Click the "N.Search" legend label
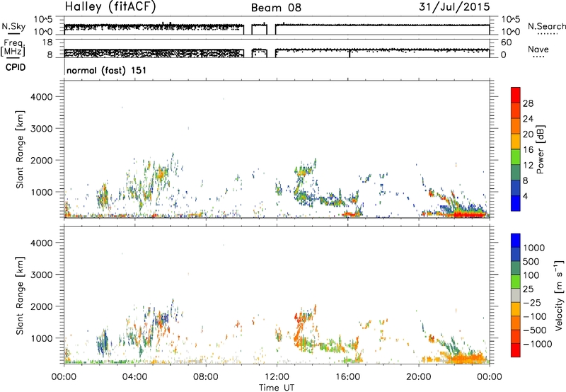This screenshot has height=392, width=566. coord(547,26)
